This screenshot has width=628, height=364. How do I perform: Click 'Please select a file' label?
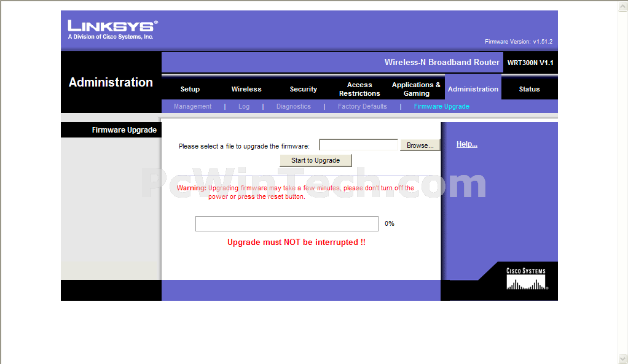coord(244,147)
